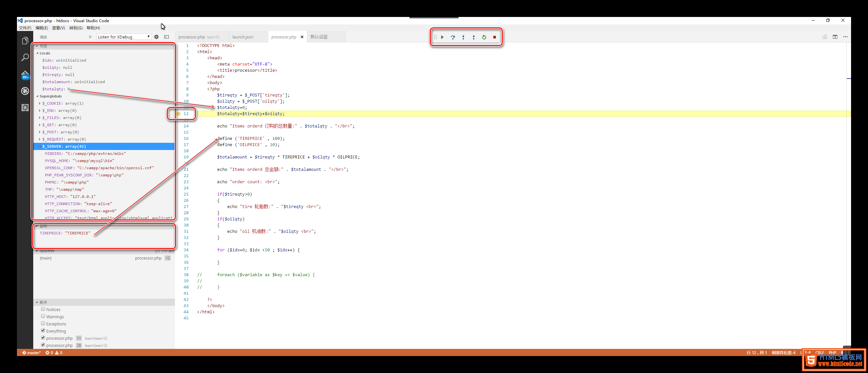Viewport: 868px width, 373px height.
Task: Disable processor.php line 28 breakpoint
Action: [x=43, y=345]
